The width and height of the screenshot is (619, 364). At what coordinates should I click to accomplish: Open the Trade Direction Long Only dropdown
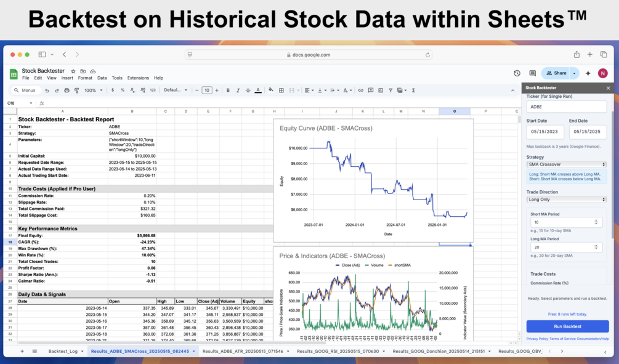(567, 200)
